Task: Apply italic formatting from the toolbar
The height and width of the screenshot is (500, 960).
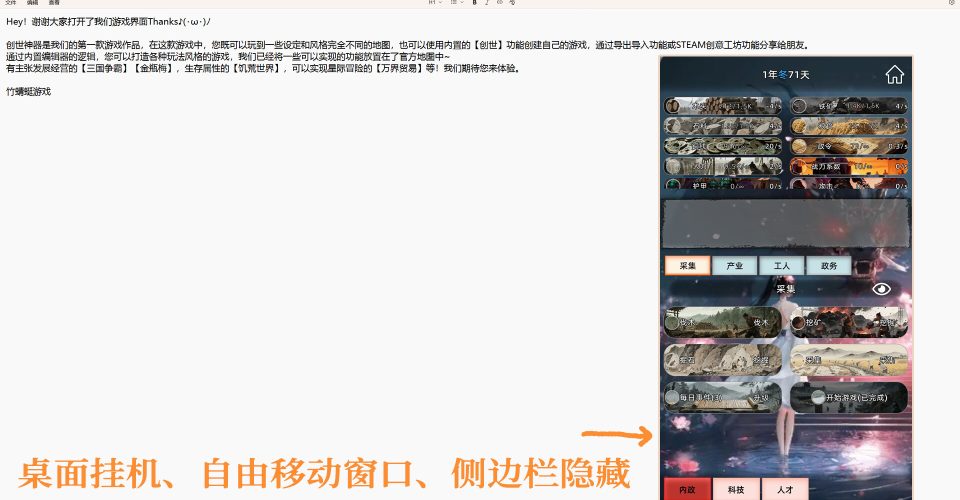Action: click(x=486, y=3)
